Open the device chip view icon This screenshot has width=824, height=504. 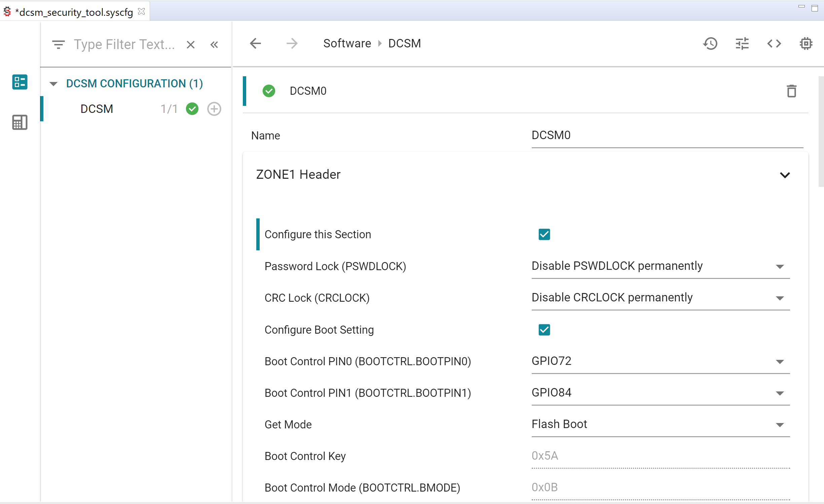pos(806,43)
